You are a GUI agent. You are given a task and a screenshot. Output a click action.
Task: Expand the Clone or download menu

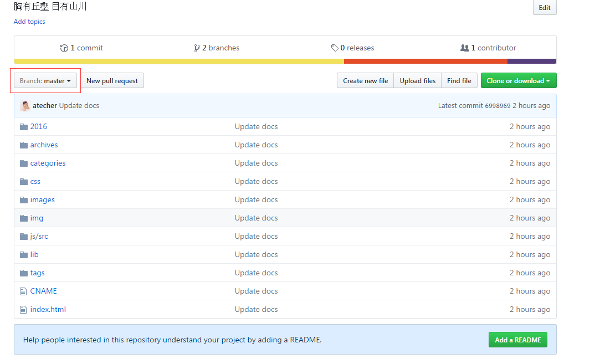[518, 81]
